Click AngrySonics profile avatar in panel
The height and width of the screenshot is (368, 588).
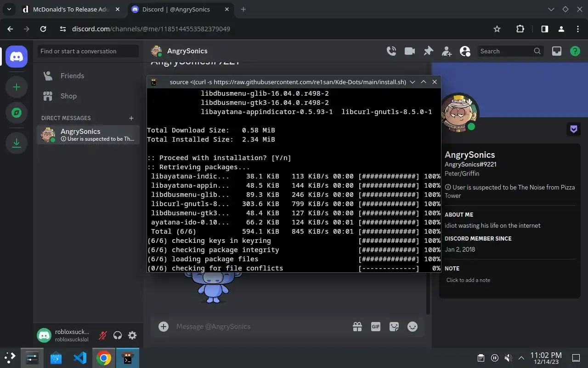point(459,113)
